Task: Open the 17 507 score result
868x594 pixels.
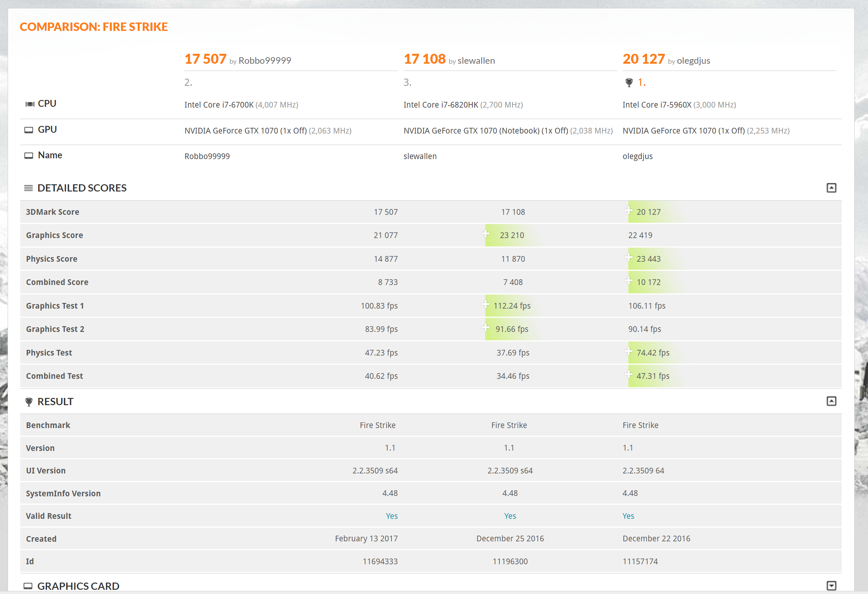Action: coord(205,59)
